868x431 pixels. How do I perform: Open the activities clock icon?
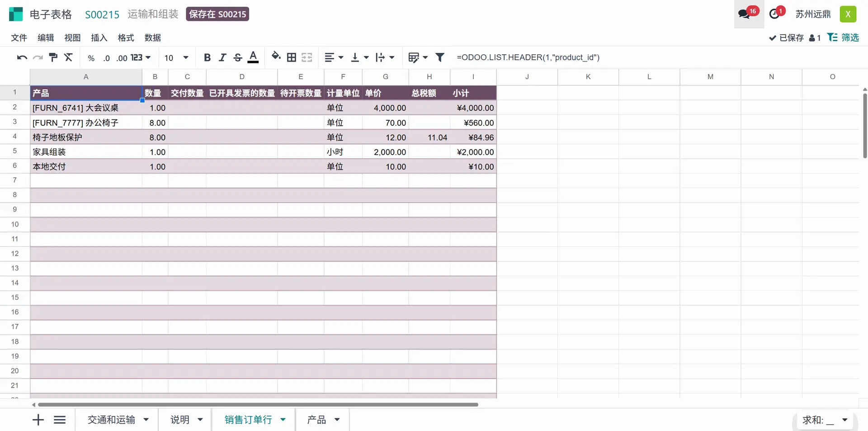pos(774,14)
